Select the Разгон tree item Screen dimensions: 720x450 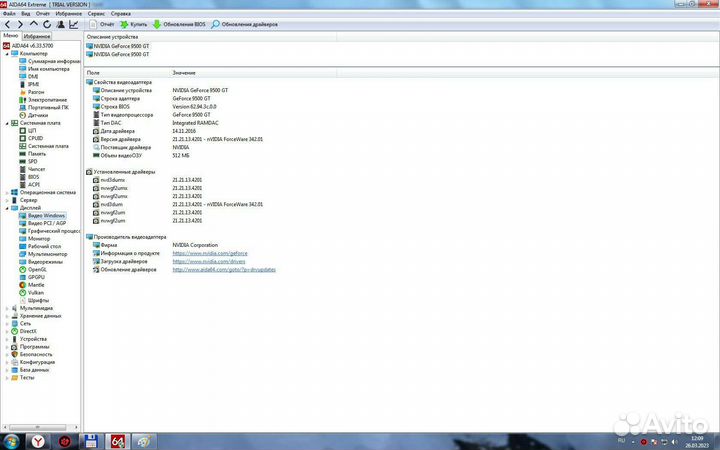coord(32,92)
